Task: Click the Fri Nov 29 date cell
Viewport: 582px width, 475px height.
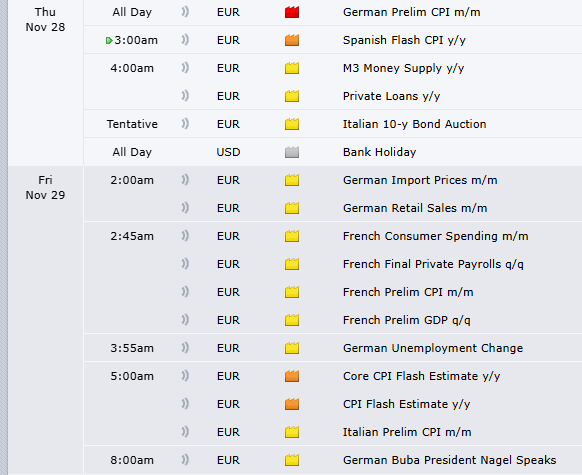Action: [x=45, y=188]
